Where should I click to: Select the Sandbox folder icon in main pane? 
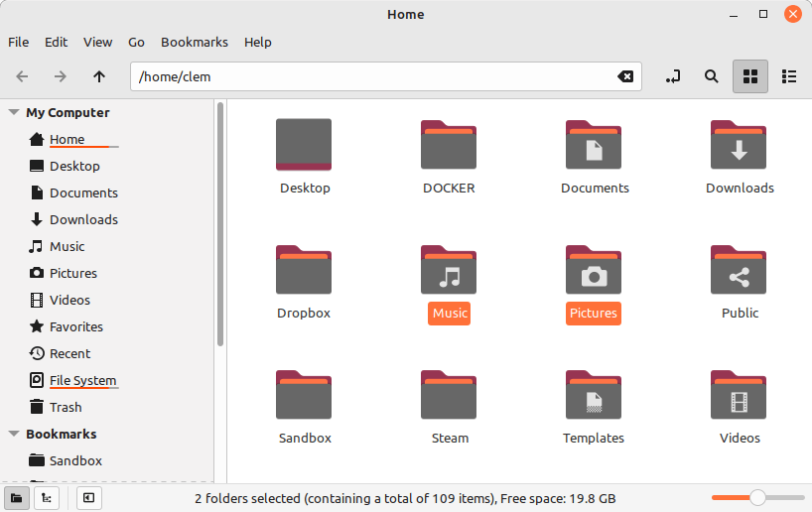(x=304, y=395)
